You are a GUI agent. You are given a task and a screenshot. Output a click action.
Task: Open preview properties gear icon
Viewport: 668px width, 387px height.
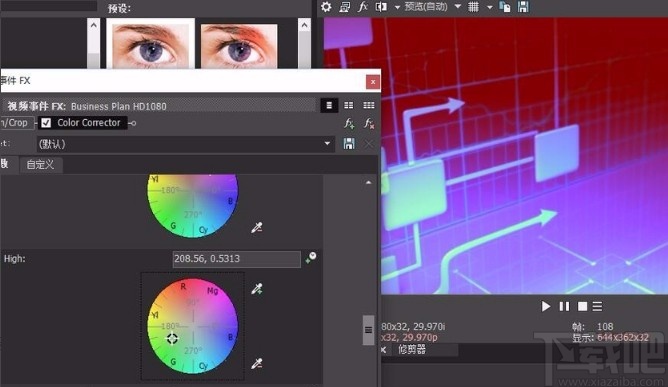click(x=326, y=6)
